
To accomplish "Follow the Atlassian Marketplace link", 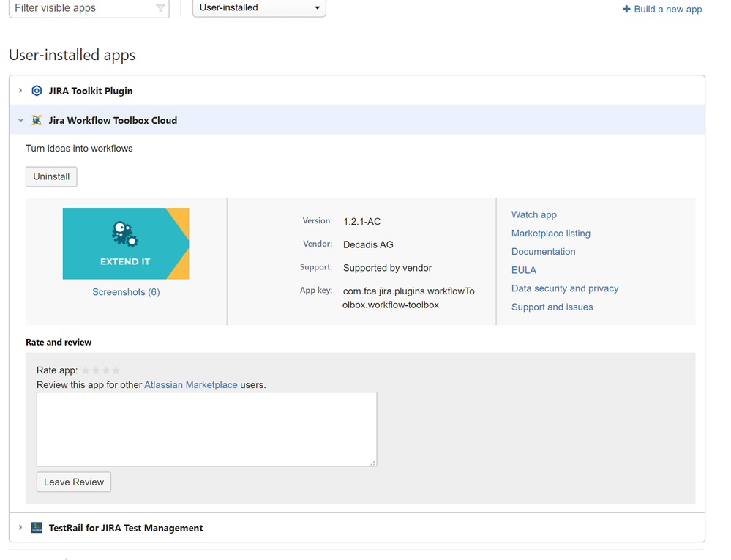I will tap(191, 384).
